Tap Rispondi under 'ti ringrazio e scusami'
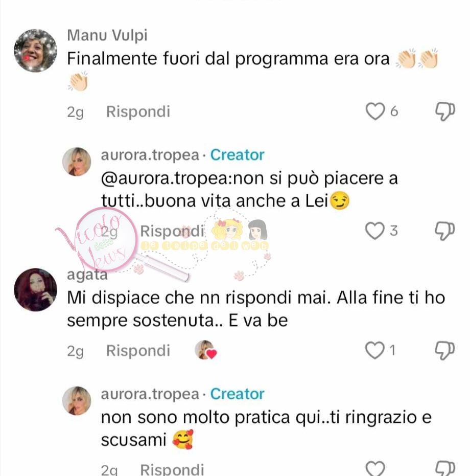This screenshot has width=470, height=476. click(x=172, y=469)
